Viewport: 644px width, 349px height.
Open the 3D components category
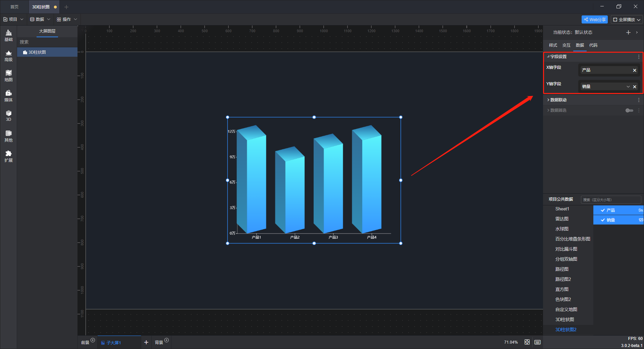click(x=8, y=116)
